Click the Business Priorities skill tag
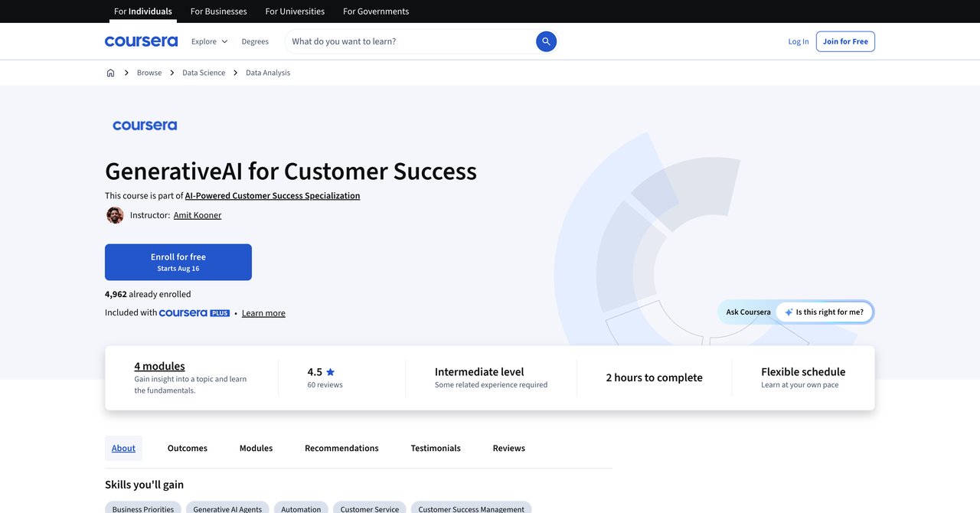980x513 pixels. tap(143, 508)
